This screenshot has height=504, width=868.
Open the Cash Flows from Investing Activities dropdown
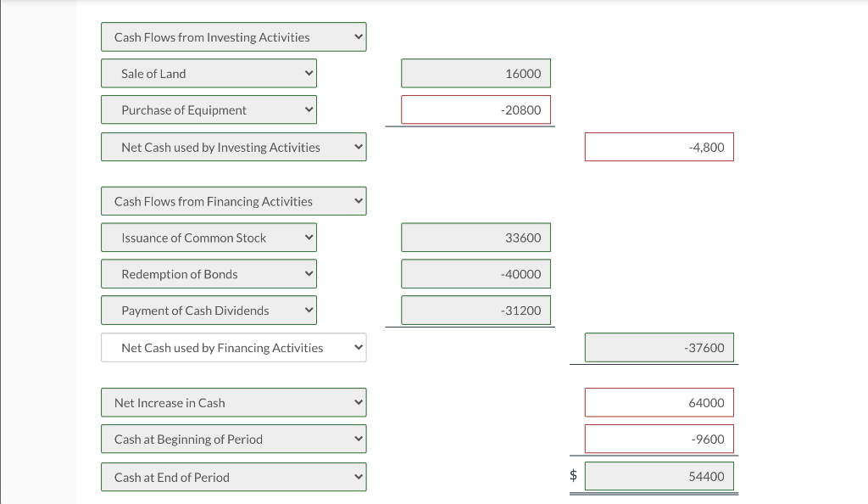click(x=233, y=36)
